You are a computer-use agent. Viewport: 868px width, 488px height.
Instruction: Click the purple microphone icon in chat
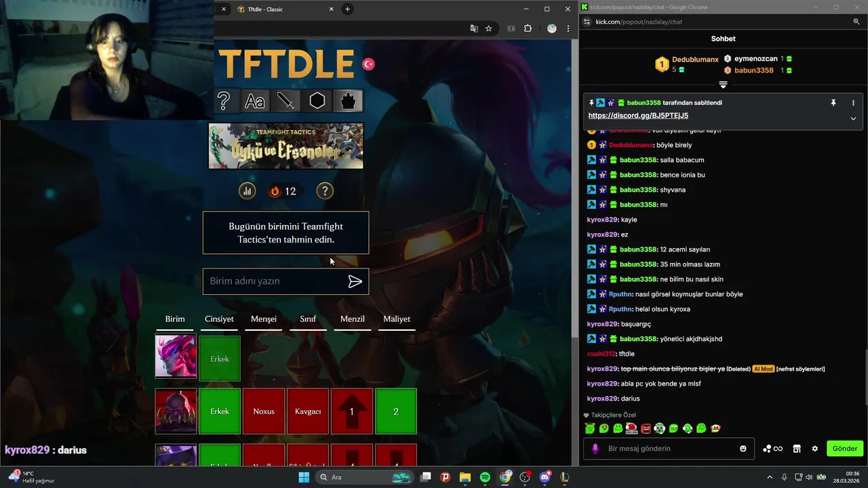coord(595,449)
